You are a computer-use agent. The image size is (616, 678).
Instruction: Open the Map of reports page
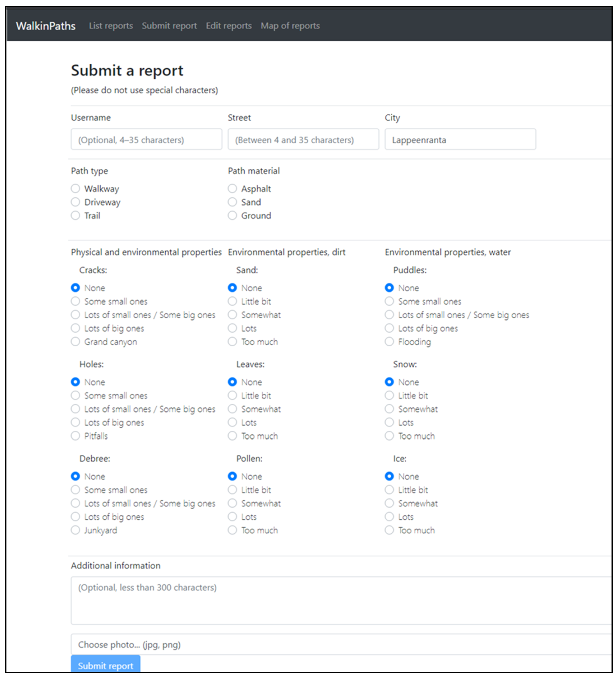pos(290,26)
